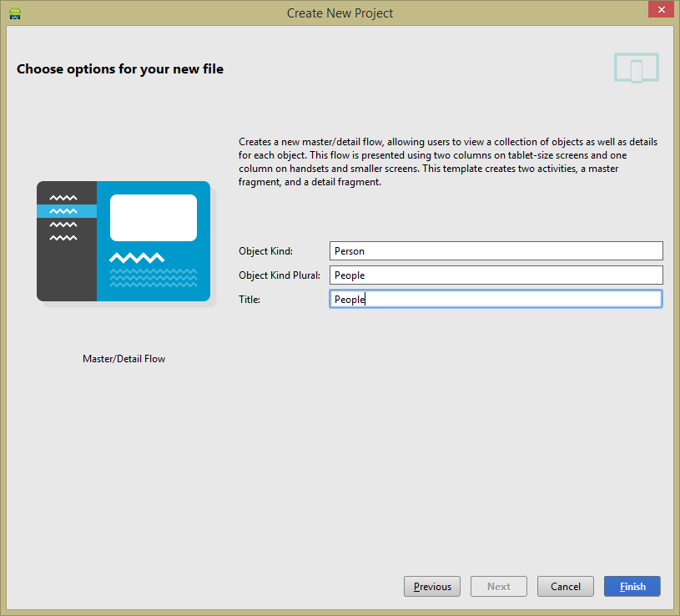The width and height of the screenshot is (680, 616).
Task: Click the "Create New Project" window title
Action: (x=340, y=13)
